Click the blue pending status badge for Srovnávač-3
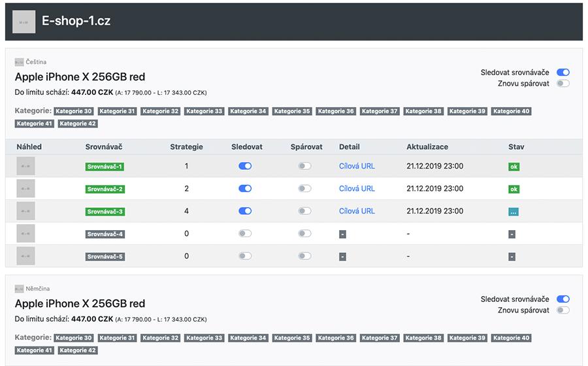588x366 pixels. pyautogui.click(x=514, y=212)
